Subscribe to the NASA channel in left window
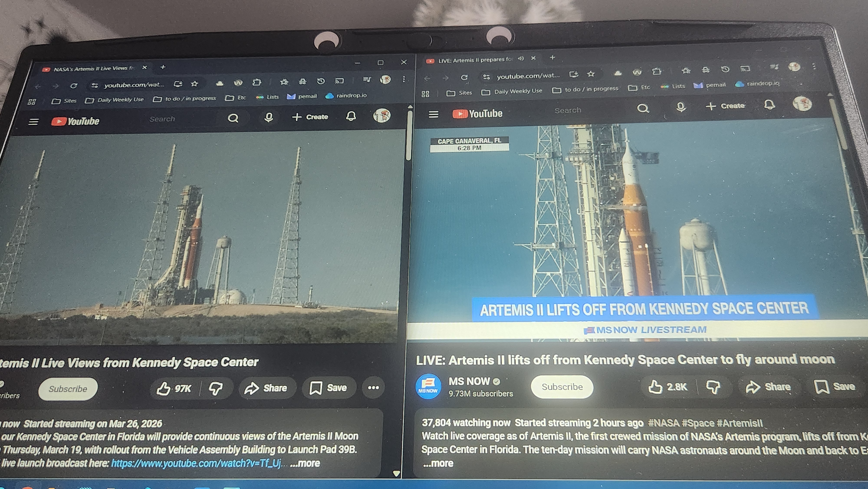 (x=68, y=389)
